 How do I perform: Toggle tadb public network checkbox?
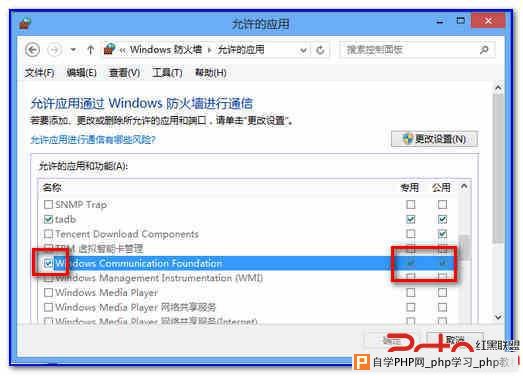pyautogui.click(x=442, y=219)
